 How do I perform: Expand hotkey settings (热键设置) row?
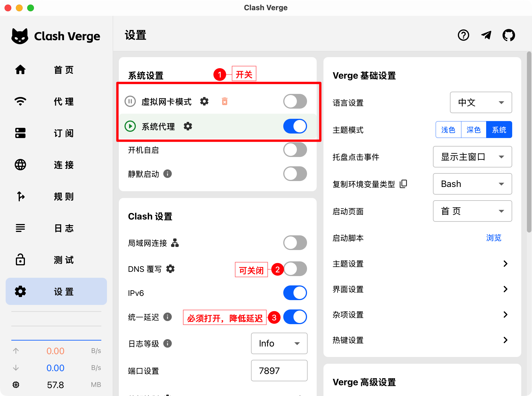pyautogui.click(x=422, y=340)
